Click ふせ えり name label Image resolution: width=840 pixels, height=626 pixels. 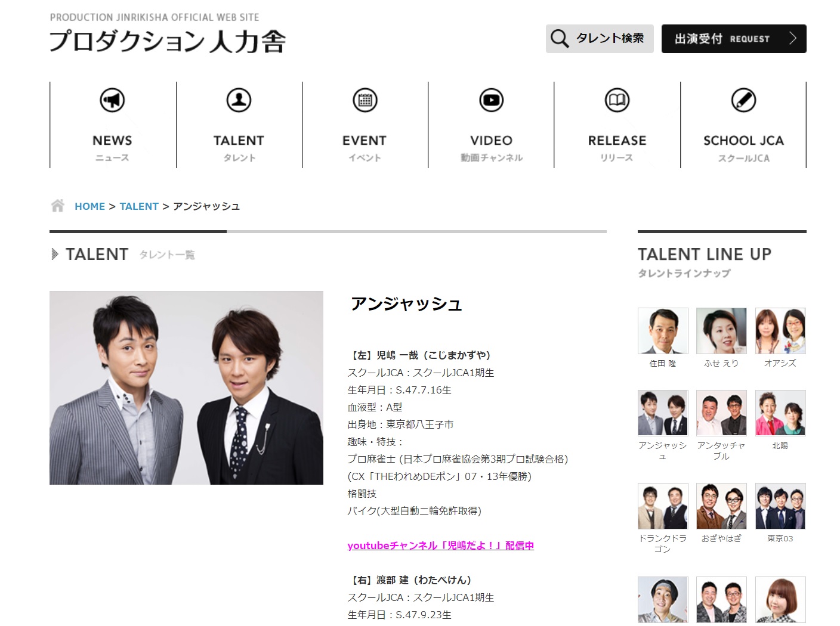point(721,363)
